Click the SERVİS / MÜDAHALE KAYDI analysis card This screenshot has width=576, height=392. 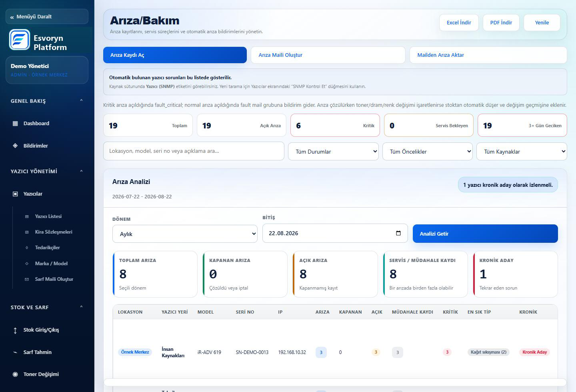[x=425, y=274]
